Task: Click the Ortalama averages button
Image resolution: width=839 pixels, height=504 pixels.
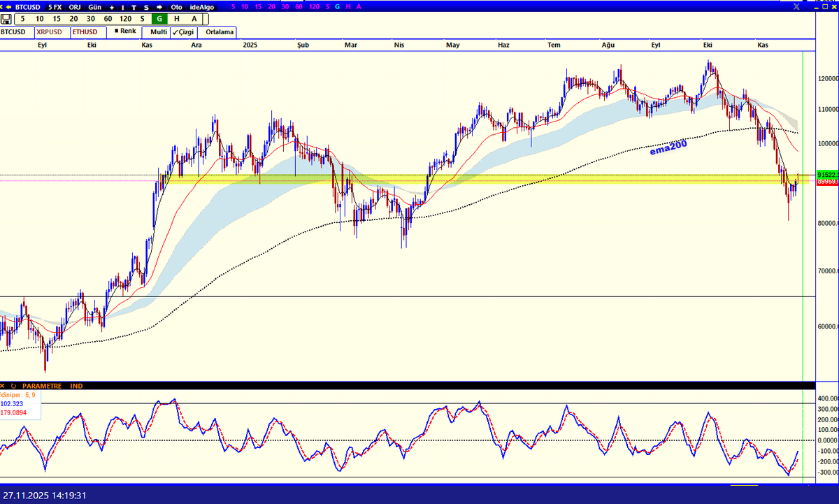Action: point(217,31)
